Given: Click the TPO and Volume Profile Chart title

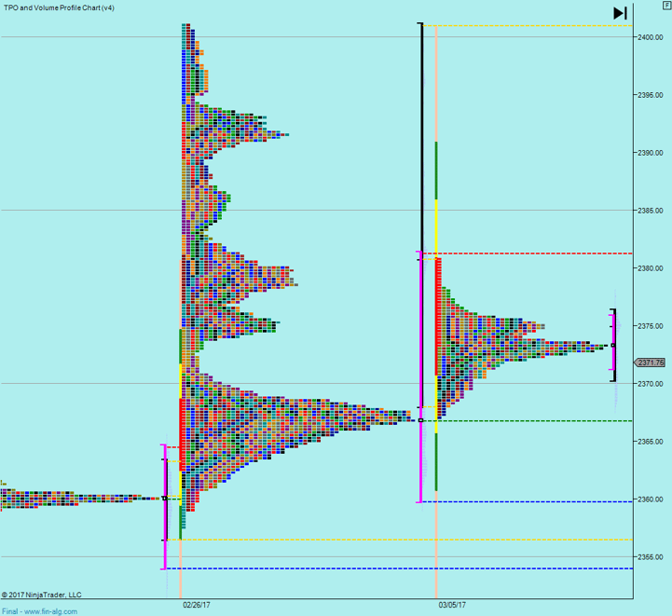Looking at the screenshot, I should click(x=60, y=7).
